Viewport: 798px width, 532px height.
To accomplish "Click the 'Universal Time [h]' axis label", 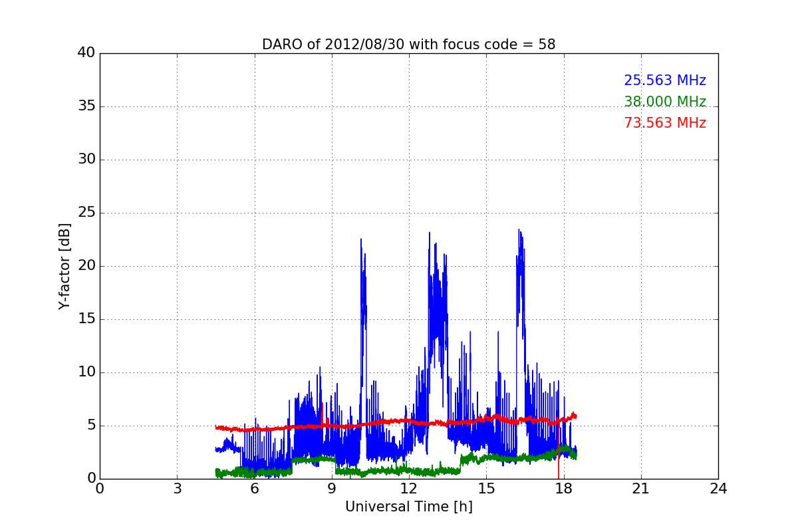I will click(x=409, y=507).
